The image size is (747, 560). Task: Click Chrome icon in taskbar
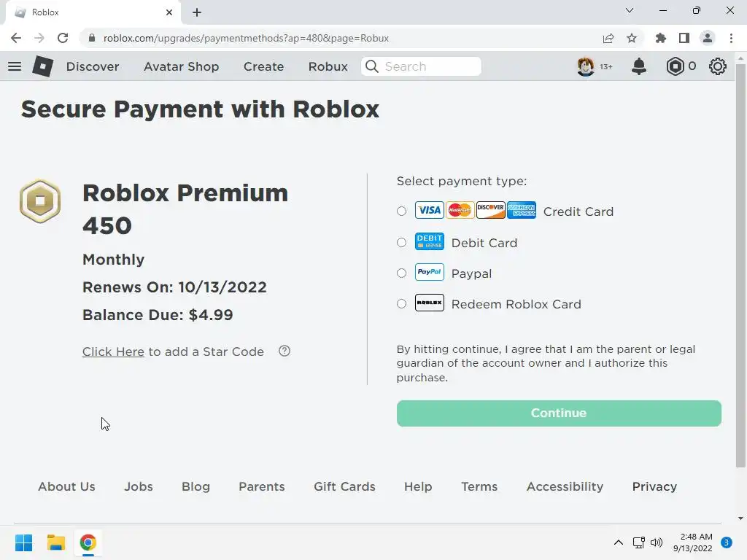88,542
